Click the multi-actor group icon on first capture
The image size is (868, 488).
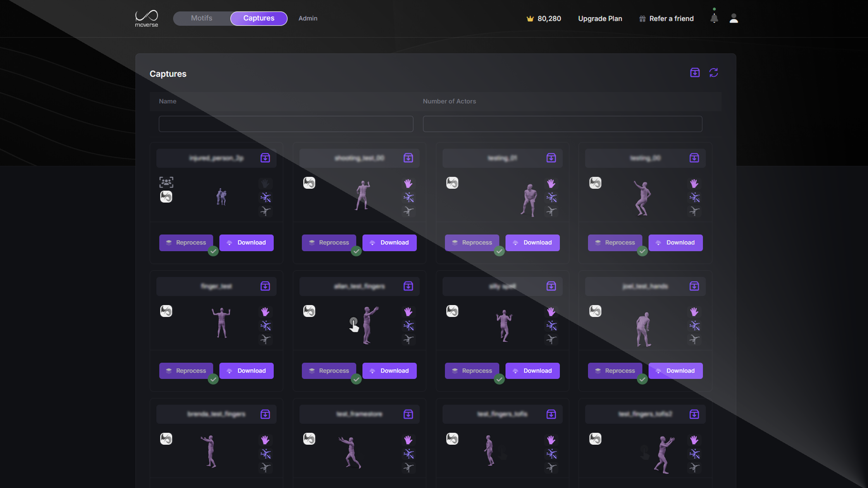tap(166, 182)
